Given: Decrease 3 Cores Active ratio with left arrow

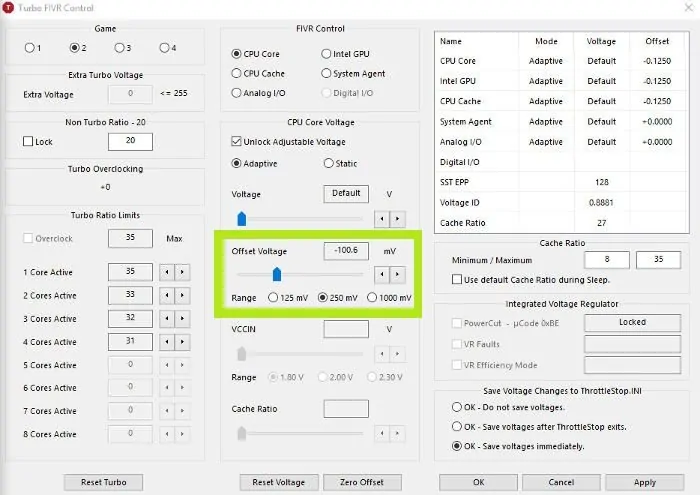Looking at the screenshot, I should [167, 319].
